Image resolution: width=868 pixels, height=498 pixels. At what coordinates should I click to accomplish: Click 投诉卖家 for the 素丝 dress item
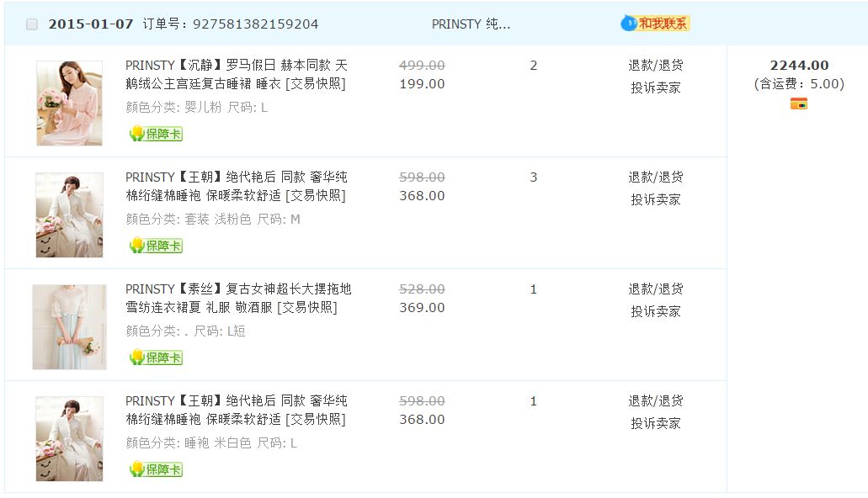coord(656,311)
